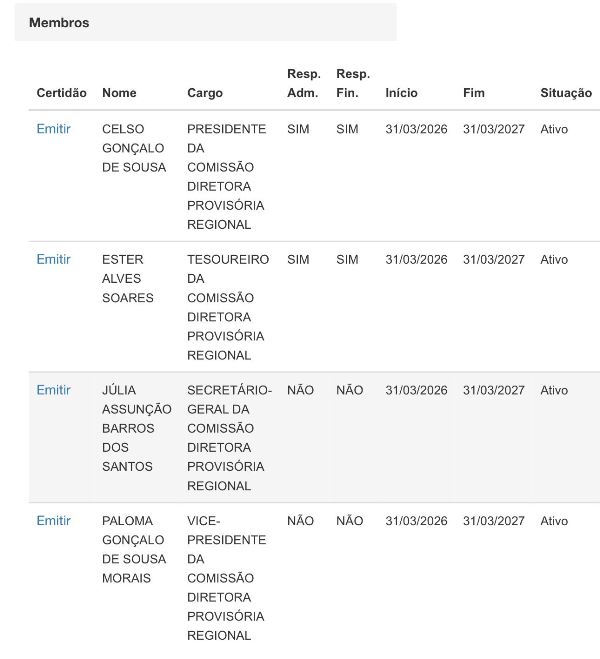Click the Vice-Presidente da Comissão cargo cell
600x659 pixels.
point(226,577)
